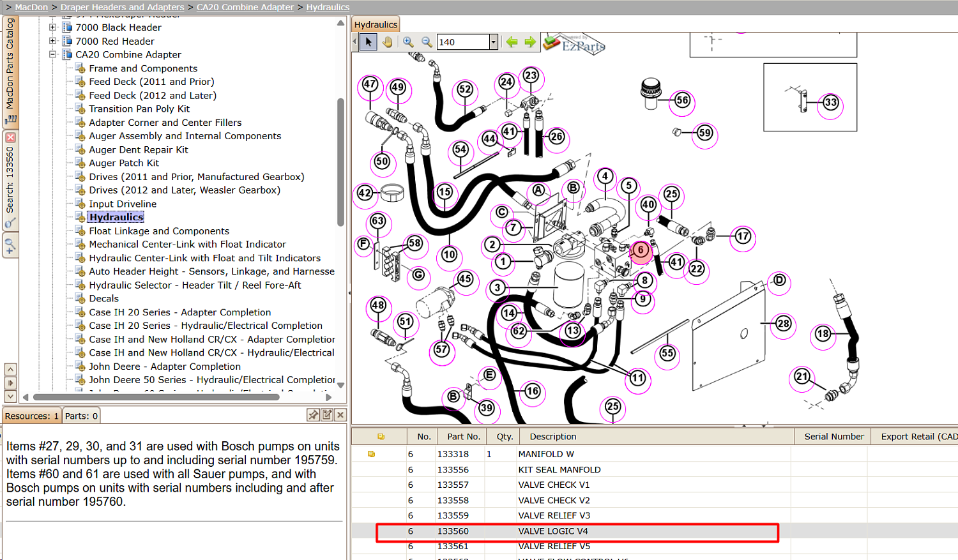Go back with the left green arrow
The image size is (958, 560).
click(512, 42)
